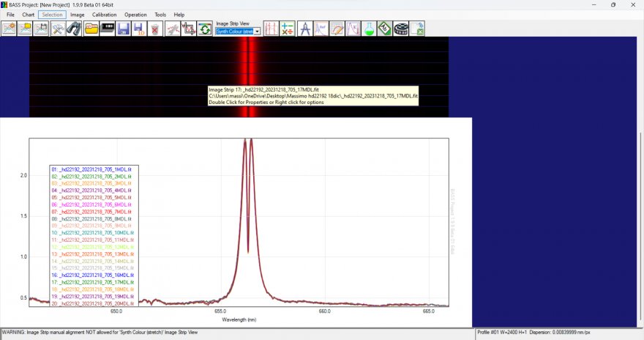Click the save 1D profile icon
The image size is (644, 340).
138,29
